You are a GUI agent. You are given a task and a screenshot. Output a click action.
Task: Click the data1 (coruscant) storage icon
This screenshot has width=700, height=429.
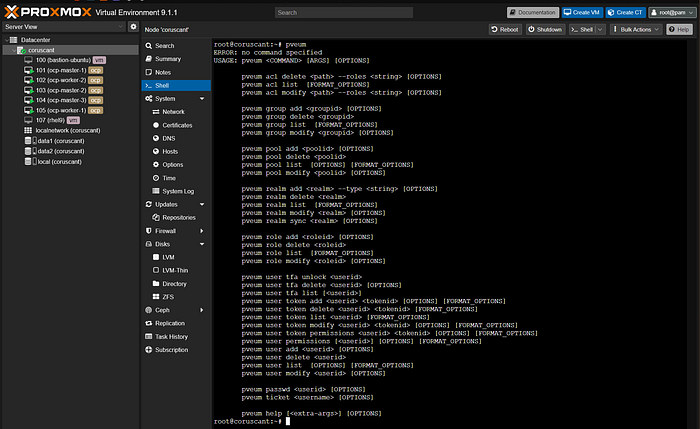28,142
